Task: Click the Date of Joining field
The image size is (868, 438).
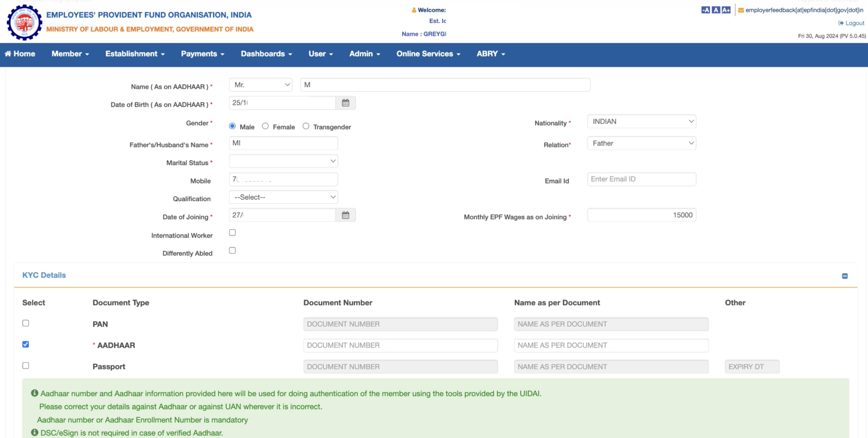Action: click(x=282, y=215)
